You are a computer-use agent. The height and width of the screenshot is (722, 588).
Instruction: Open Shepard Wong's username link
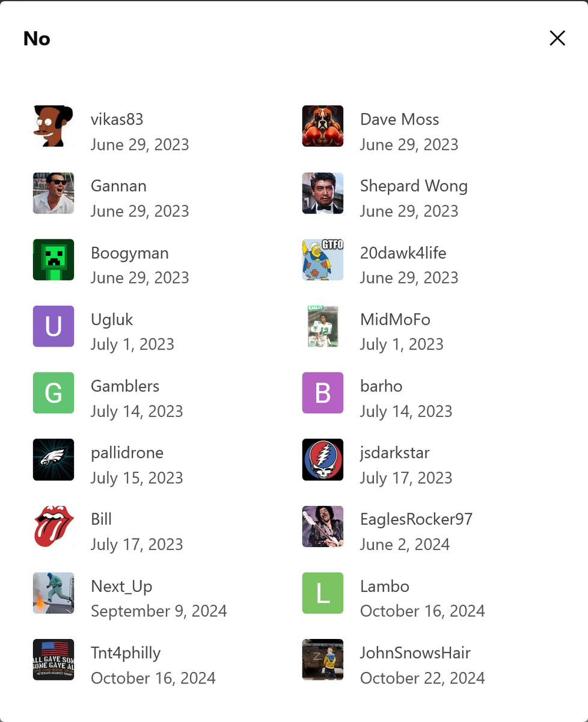click(x=414, y=186)
